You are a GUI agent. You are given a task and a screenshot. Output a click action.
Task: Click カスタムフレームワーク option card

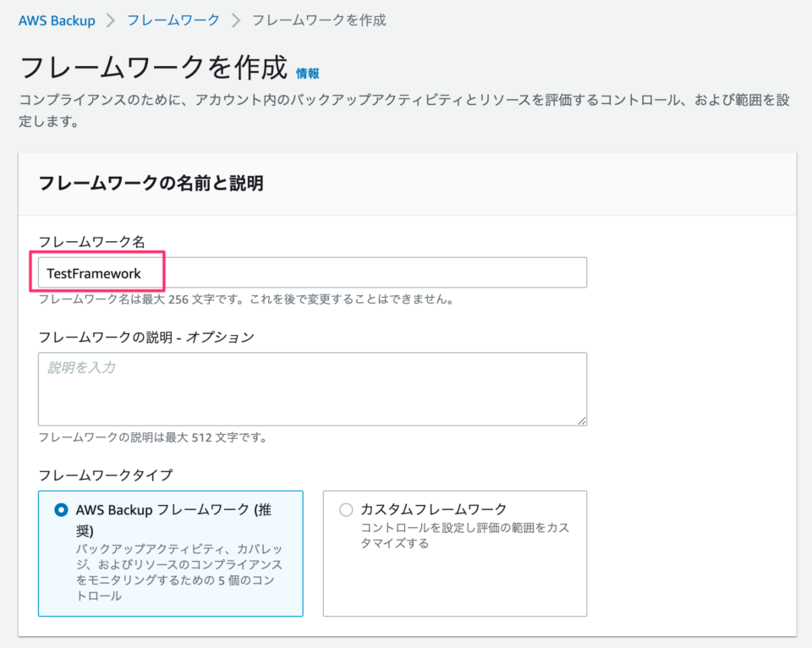click(455, 553)
